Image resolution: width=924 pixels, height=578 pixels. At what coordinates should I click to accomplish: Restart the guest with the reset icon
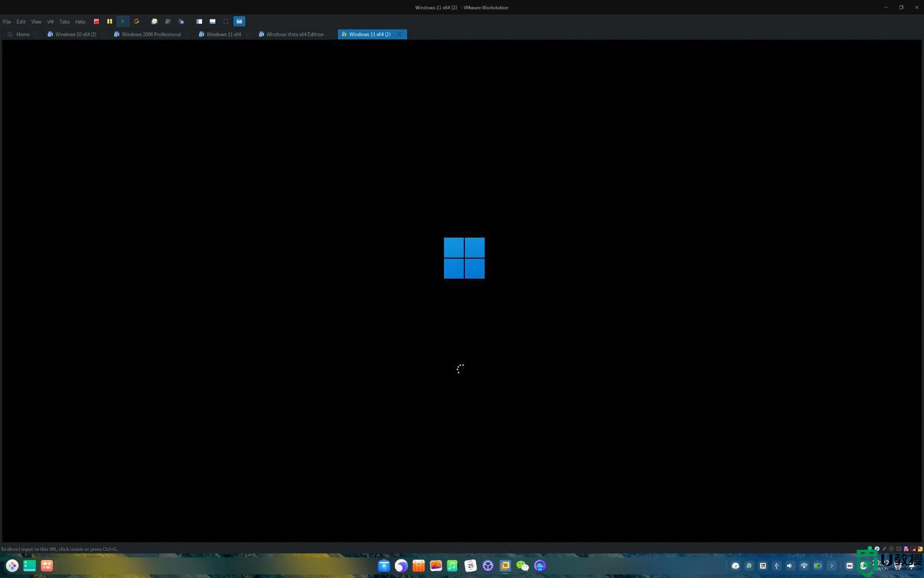pos(136,21)
